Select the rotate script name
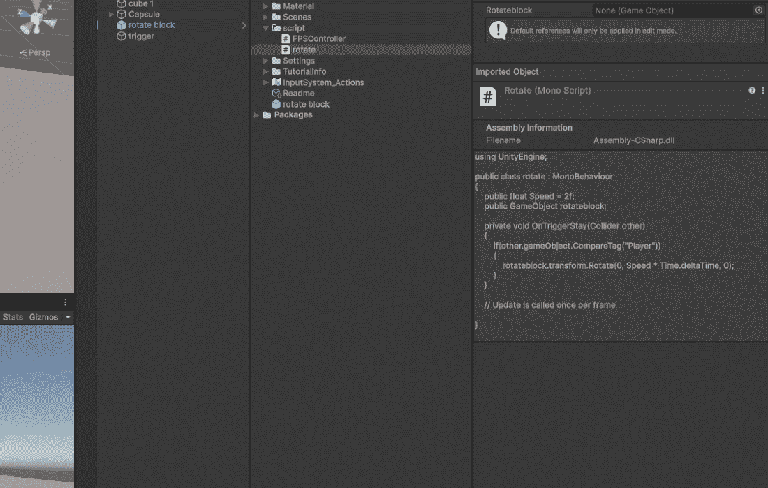Image resolution: width=768 pixels, height=488 pixels. click(304, 49)
